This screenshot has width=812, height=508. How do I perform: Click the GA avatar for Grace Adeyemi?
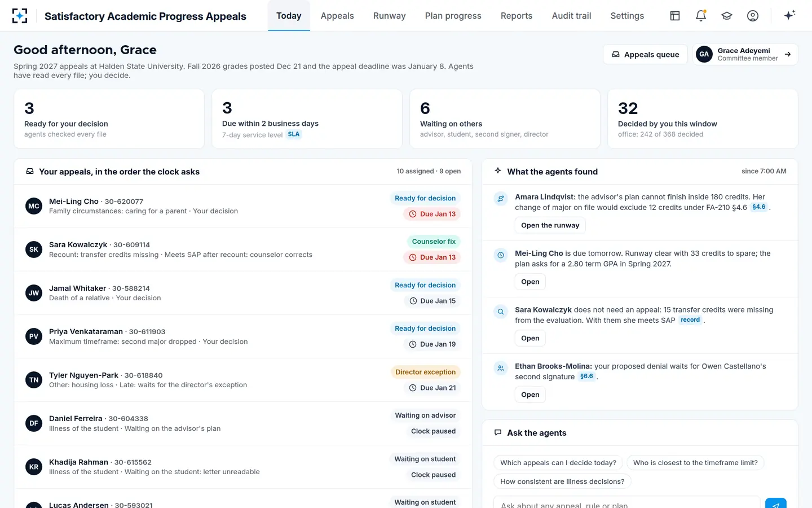tap(704, 54)
